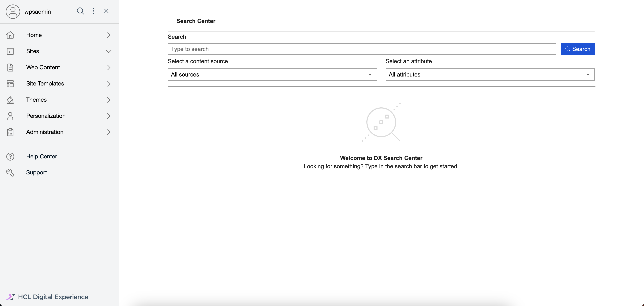Click the sidebar search magnifier icon
This screenshot has height=306, width=644.
click(x=80, y=11)
